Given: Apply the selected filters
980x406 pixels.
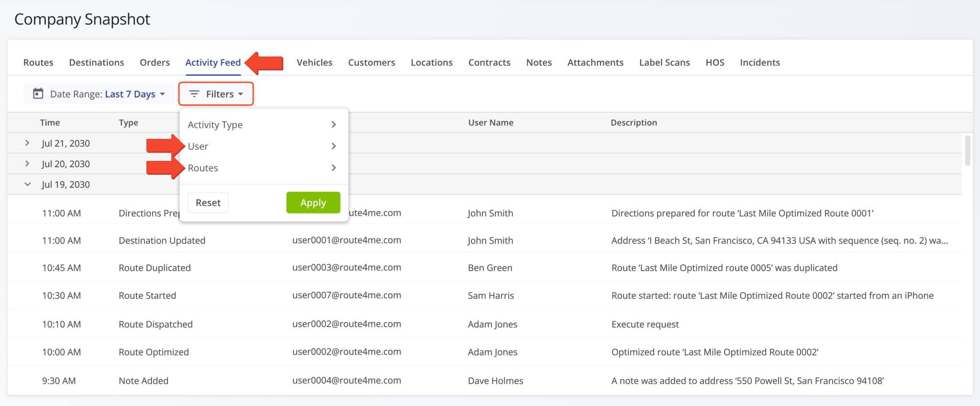Looking at the screenshot, I should (x=313, y=203).
